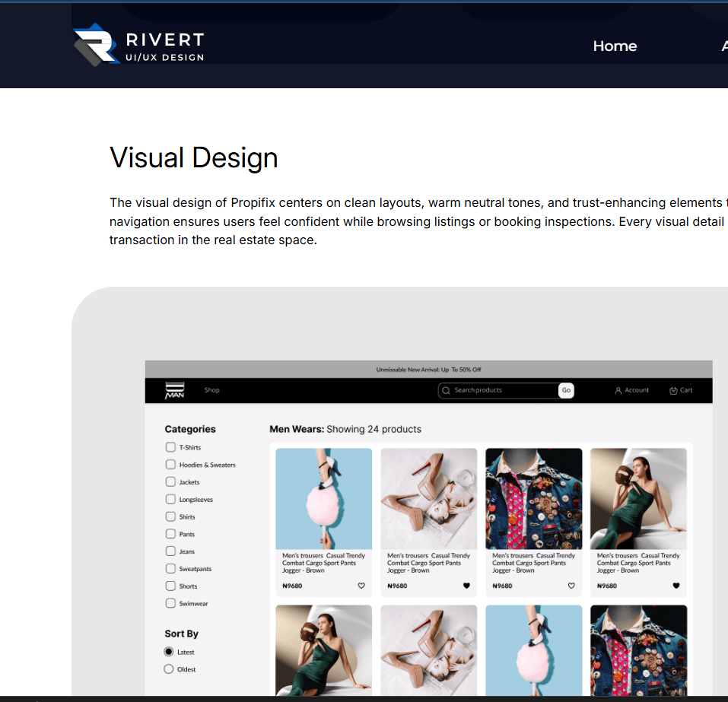Check the T-Shirts category checkbox
728x702 pixels.
click(x=170, y=447)
